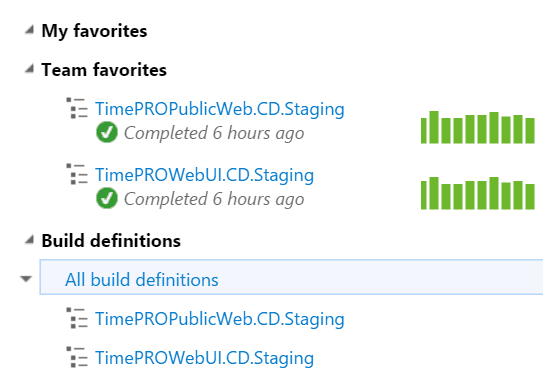Click build definition icon beside TimePROWebUI.CD.Staging favorite

click(77, 174)
